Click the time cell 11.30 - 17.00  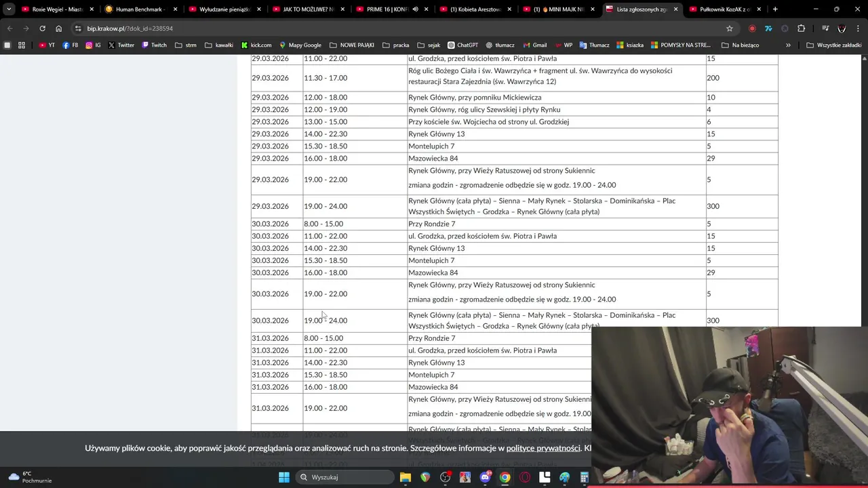(x=355, y=78)
